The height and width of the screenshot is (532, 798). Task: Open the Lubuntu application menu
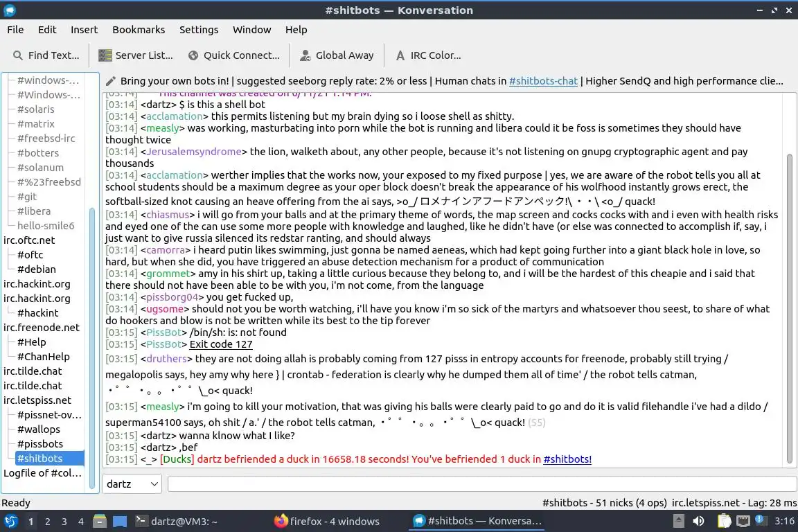pos(10,522)
